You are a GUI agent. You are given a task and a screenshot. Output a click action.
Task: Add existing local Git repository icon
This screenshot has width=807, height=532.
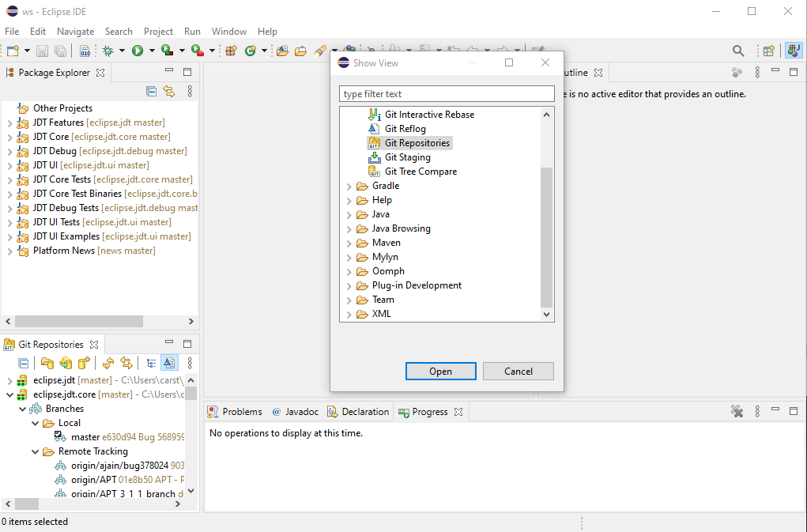(x=47, y=364)
